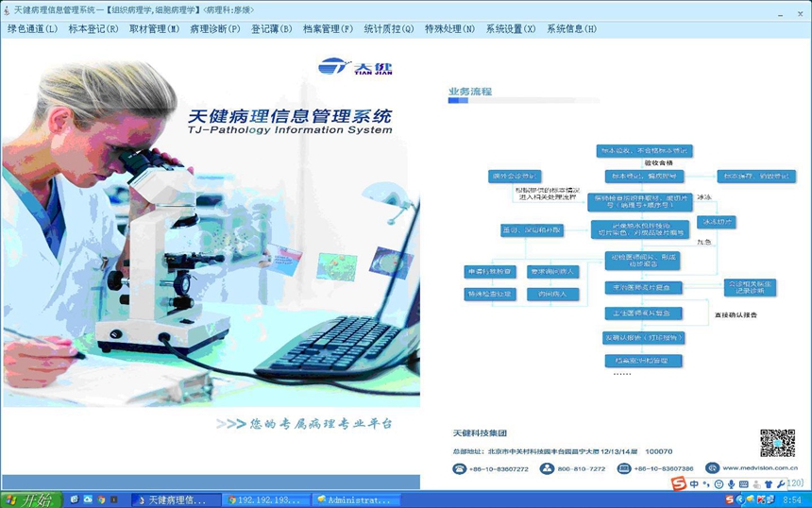Click the grey user account icon on the IME bar
Image resolution: width=812 pixels, height=508 pixels.
coord(756,484)
